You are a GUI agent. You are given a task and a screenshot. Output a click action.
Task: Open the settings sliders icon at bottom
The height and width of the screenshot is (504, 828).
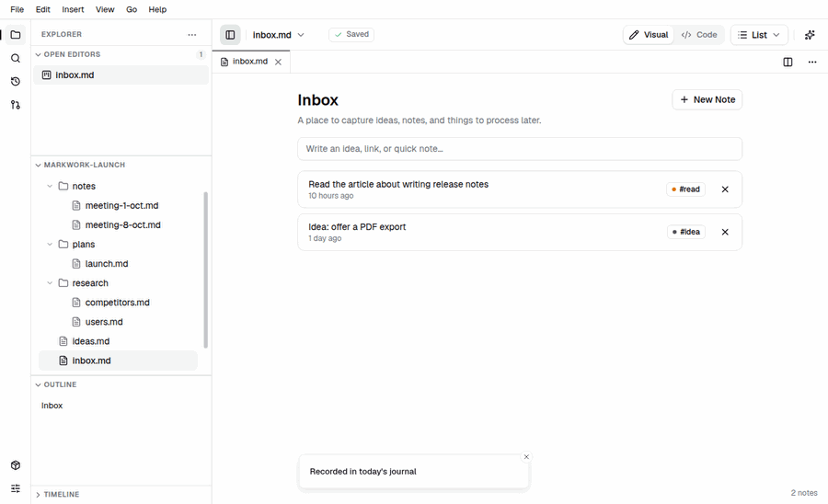coord(16,488)
